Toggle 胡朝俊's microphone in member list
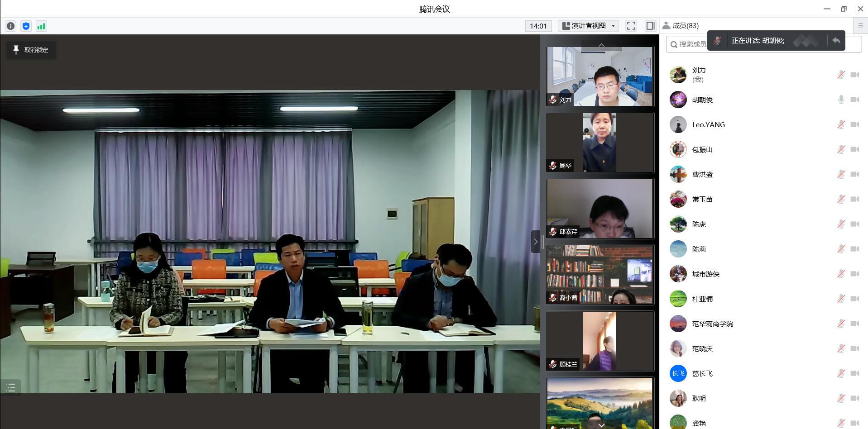Image resolution: width=868 pixels, height=429 pixels. [841, 100]
